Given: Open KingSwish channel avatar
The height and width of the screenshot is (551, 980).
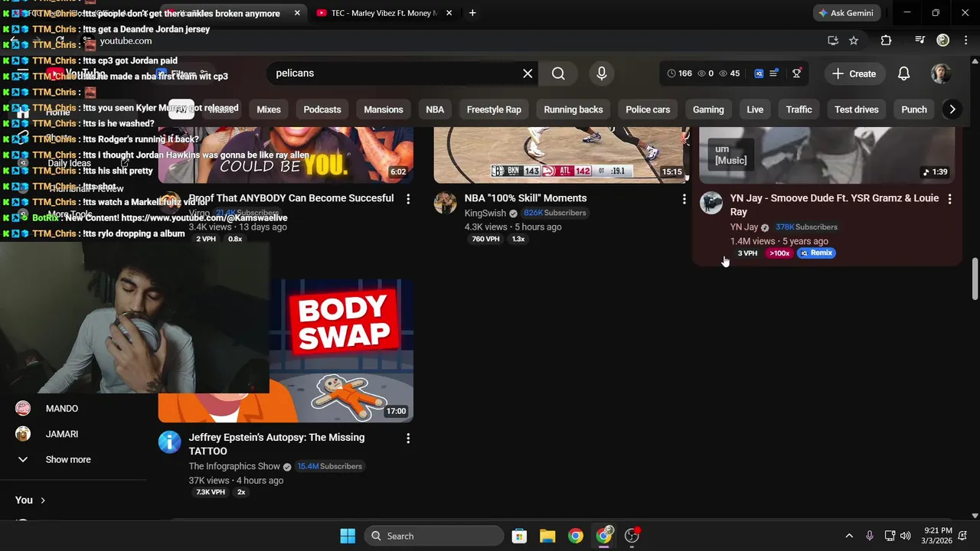Looking at the screenshot, I should pyautogui.click(x=445, y=203).
